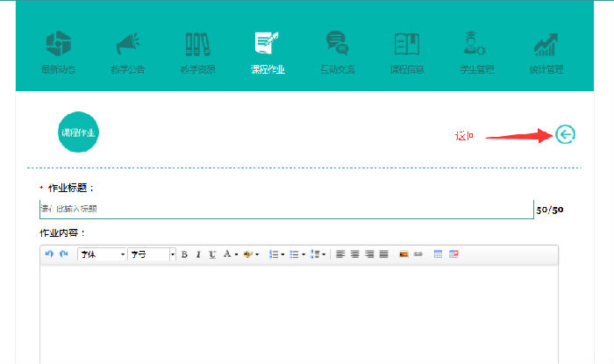The width and height of the screenshot is (614, 364).
Task: Click the redo icon in the editor toolbar
Action: 63,254
